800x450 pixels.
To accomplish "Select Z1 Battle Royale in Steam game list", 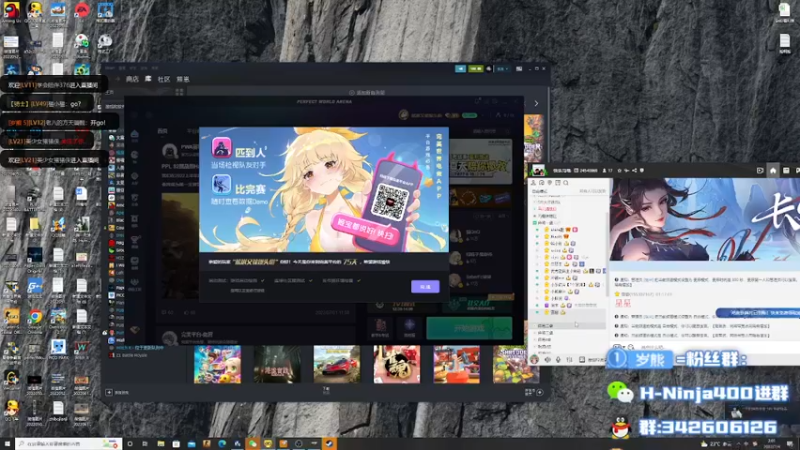I will (132, 355).
